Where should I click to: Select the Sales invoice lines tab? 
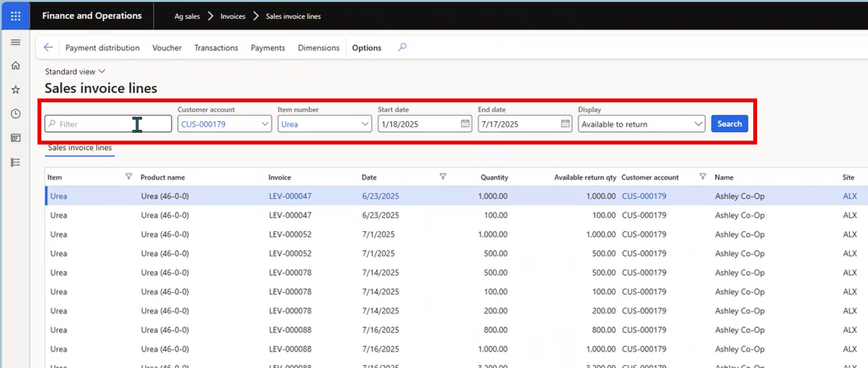click(80, 148)
